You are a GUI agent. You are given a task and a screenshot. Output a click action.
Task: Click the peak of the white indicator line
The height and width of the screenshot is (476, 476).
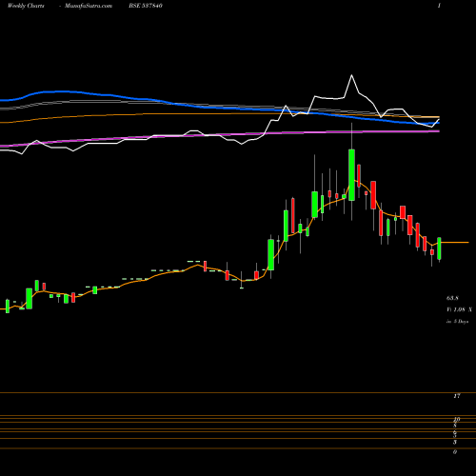tap(351, 75)
